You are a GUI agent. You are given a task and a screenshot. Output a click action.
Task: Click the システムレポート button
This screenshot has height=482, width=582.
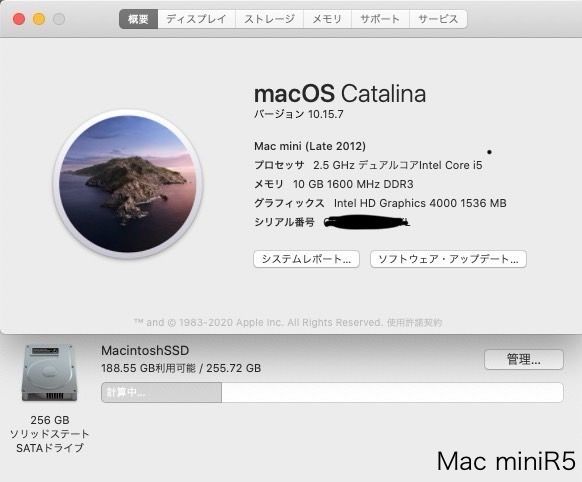(x=306, y=259)
